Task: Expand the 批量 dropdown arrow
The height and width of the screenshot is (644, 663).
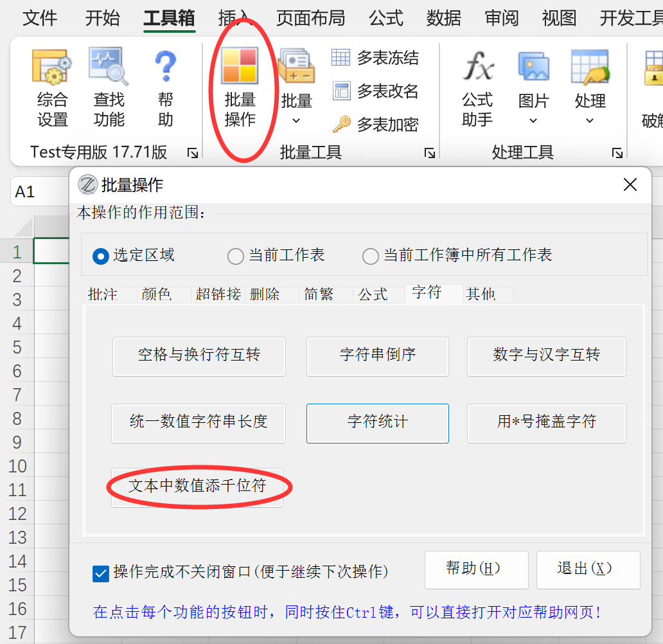Action: [x=296, y=120]
